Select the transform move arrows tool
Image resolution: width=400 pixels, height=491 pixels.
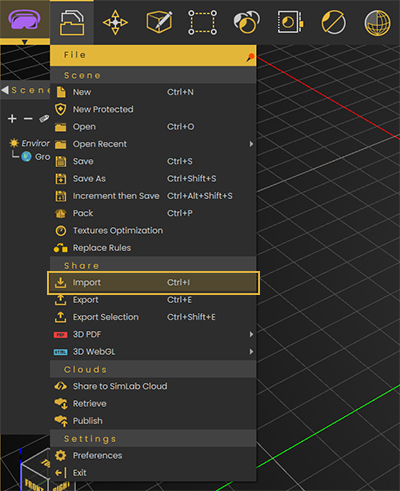(115, 22)
